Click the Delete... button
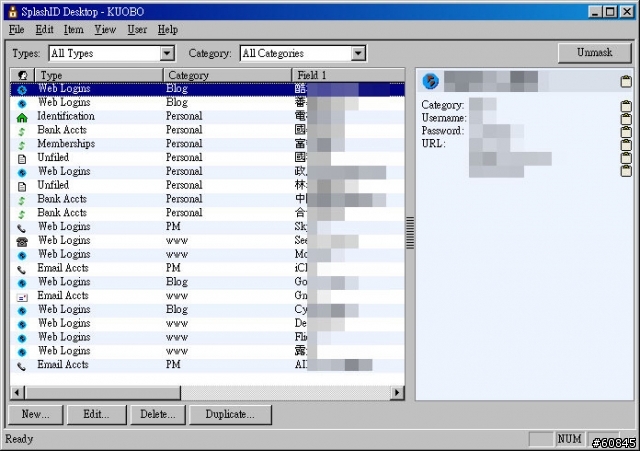The width and height of the screenshot is (640, 451). [x=158, y=415]
